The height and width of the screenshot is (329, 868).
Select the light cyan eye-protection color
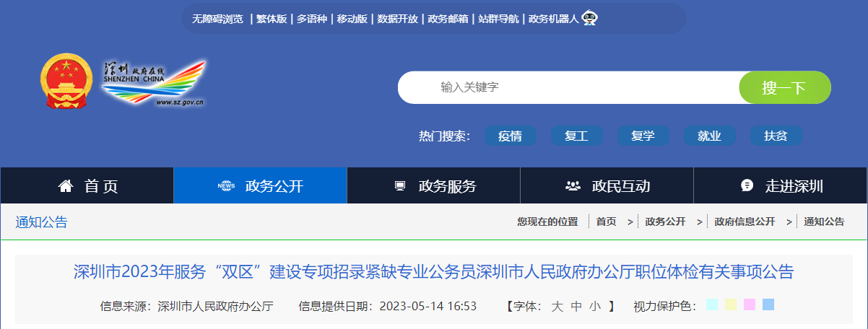tap(711, 305)
